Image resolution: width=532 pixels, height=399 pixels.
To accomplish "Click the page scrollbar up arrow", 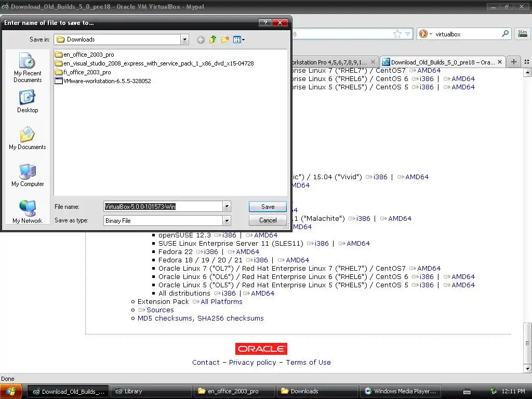I will pos(527,72).
